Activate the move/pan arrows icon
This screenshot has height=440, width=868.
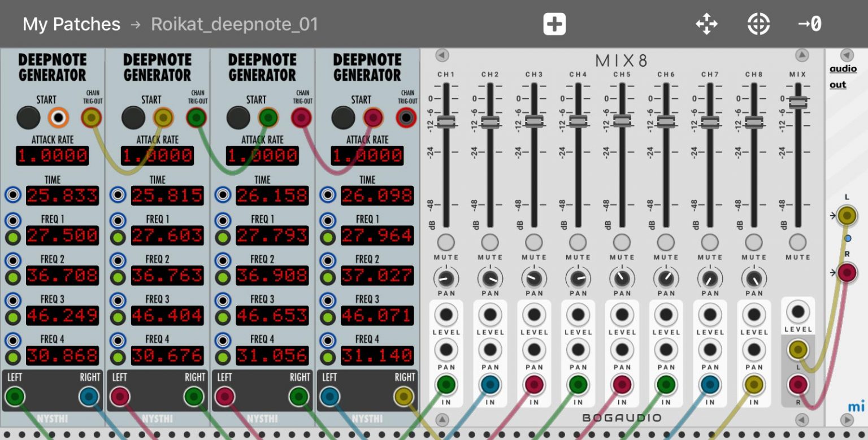(x=706, y=24)
